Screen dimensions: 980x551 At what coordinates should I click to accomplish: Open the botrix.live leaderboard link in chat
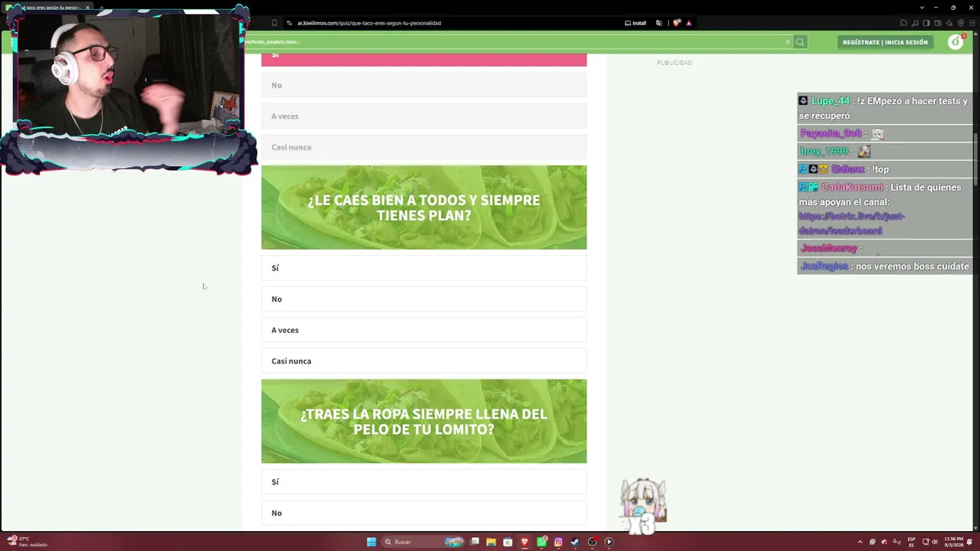tap(851, 223)
